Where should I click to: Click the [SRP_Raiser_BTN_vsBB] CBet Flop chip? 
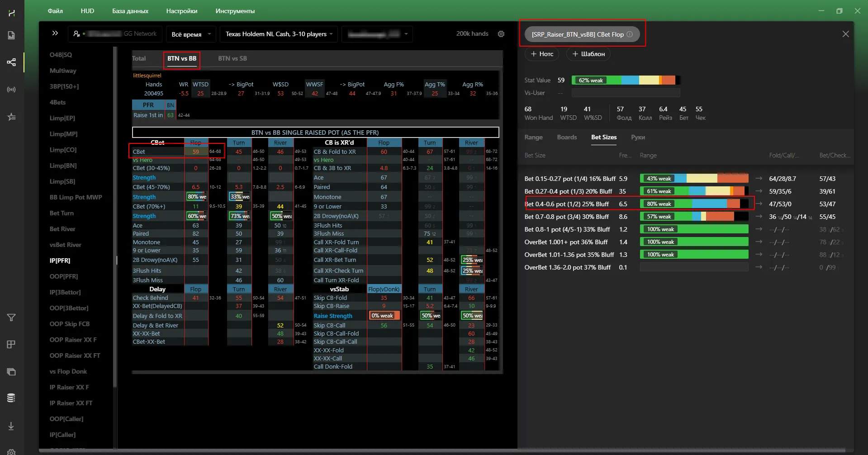[x=582, y=34]
